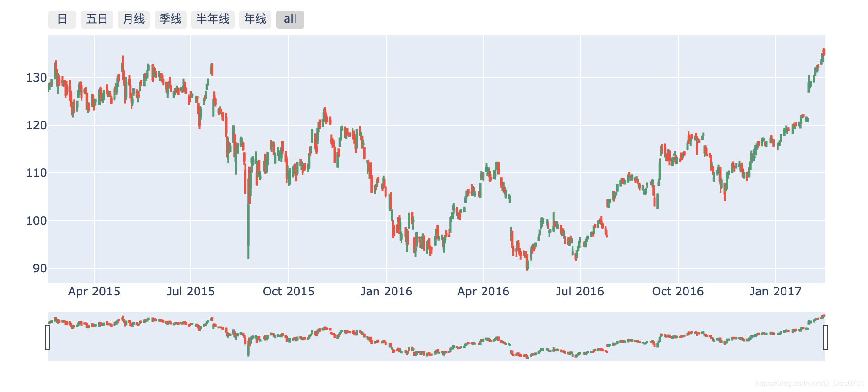Click the 100 y-axis tick label
This screenshot has height=392, width=868.
pyautogui.click(x=36, y=220)
